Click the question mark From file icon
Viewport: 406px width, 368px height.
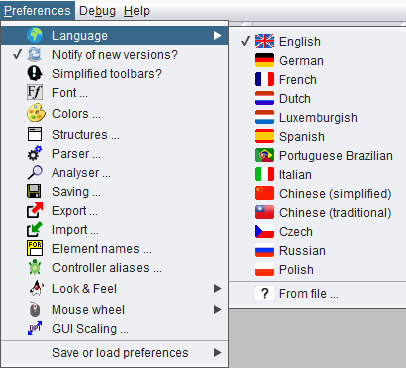click(264, 293)
